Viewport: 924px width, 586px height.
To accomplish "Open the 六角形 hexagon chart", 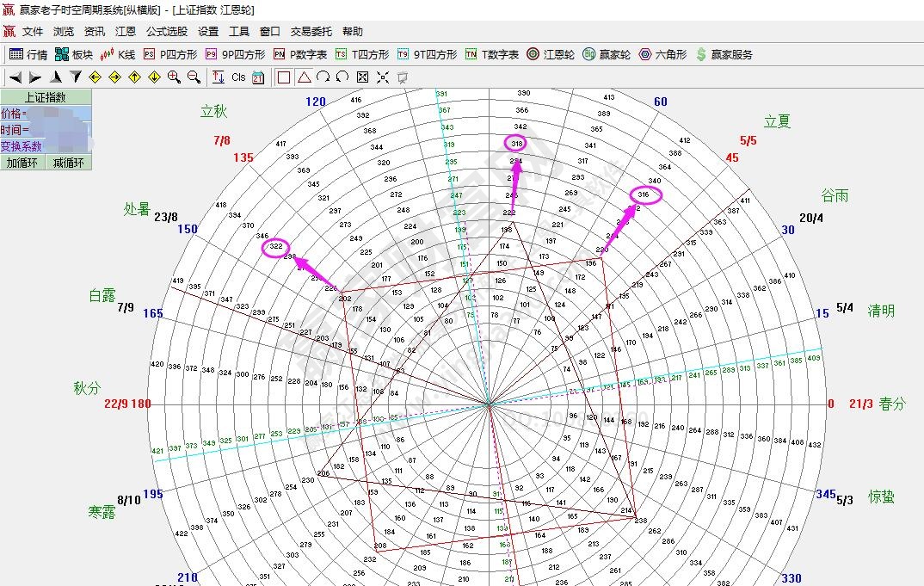I will 662,54.
